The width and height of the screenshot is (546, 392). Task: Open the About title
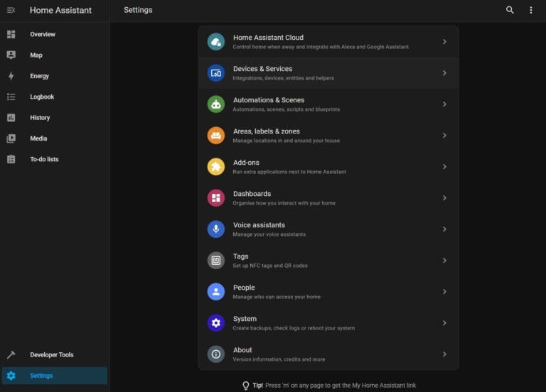coord(242,350)
